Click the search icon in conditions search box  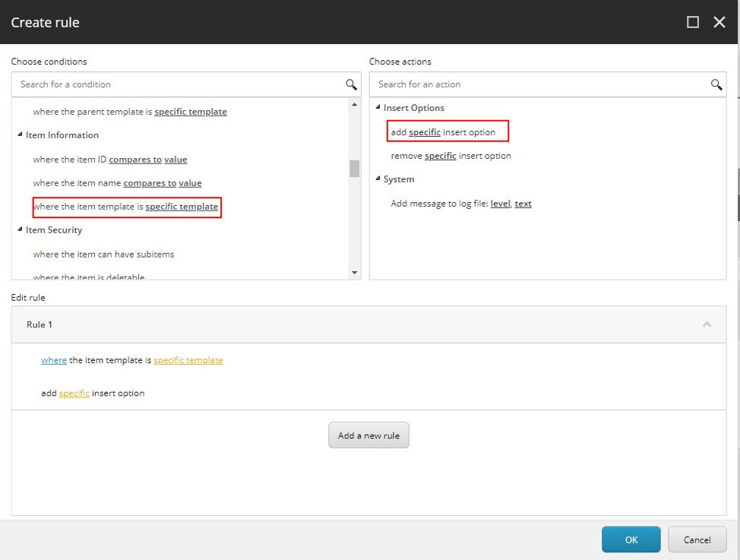coord(351,84)
